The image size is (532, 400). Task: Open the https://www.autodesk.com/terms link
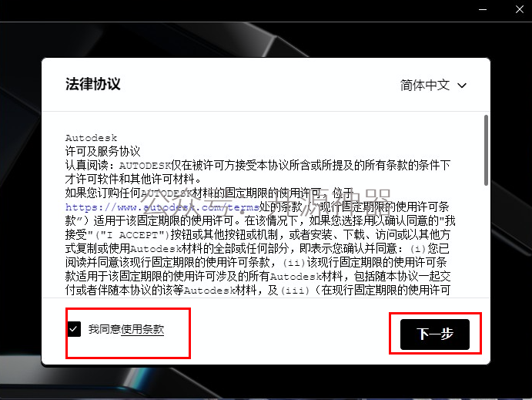point(162,207)
